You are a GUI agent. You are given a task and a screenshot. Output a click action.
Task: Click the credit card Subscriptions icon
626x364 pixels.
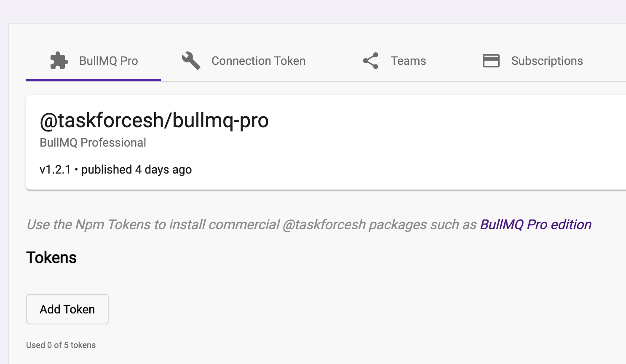click(x=491, y=61)
